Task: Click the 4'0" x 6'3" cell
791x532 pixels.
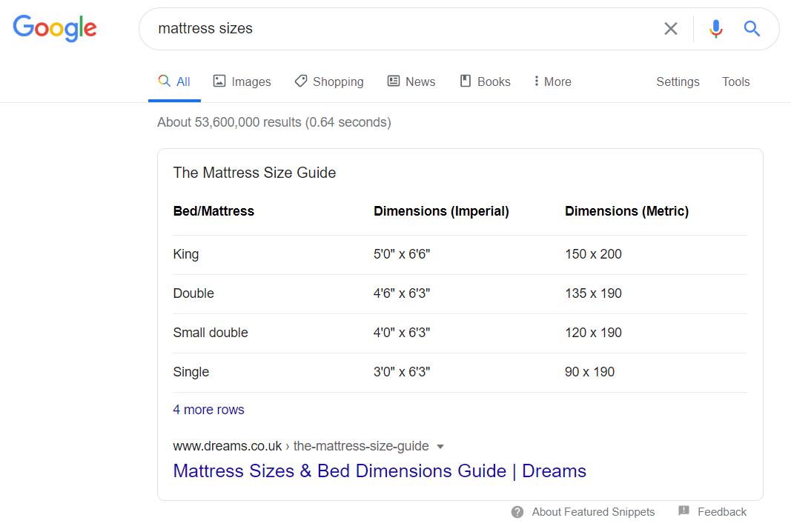Action: (x=402, y=333)
